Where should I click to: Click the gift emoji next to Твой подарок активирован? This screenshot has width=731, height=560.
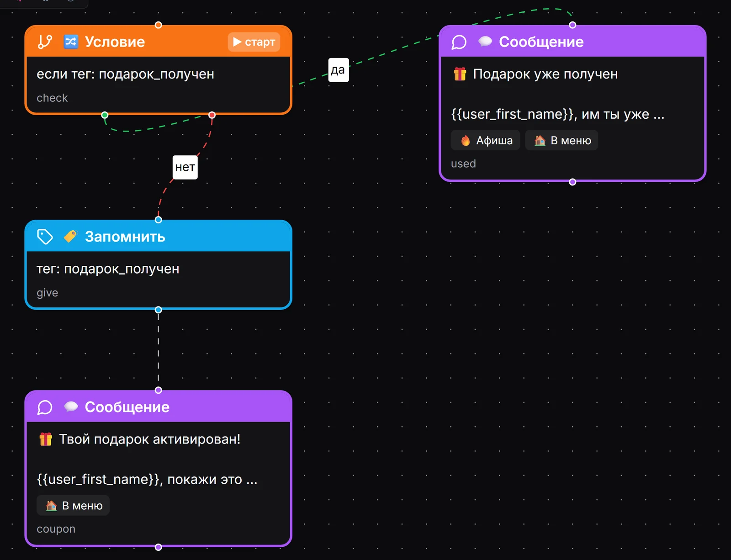point(46,439)
